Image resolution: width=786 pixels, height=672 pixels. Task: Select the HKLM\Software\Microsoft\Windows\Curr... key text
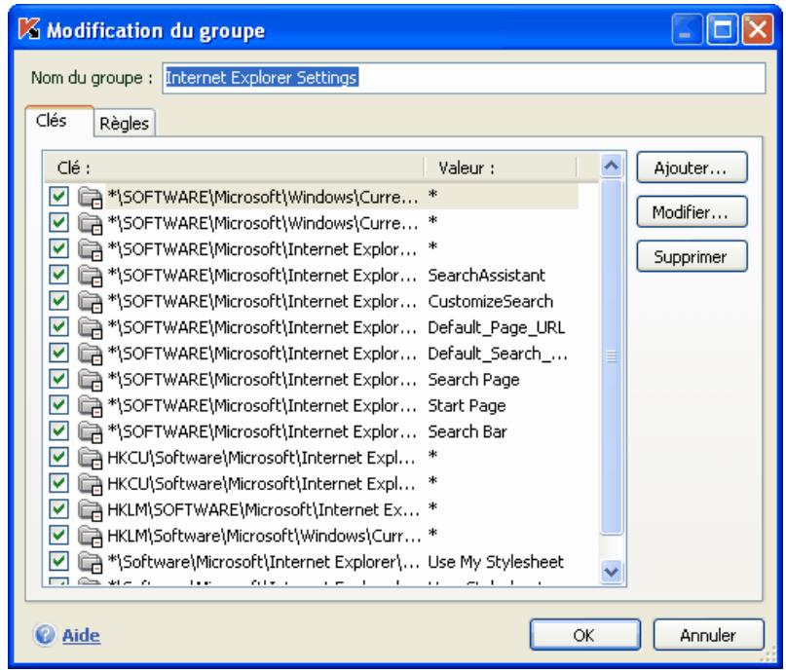coord(264,536)
